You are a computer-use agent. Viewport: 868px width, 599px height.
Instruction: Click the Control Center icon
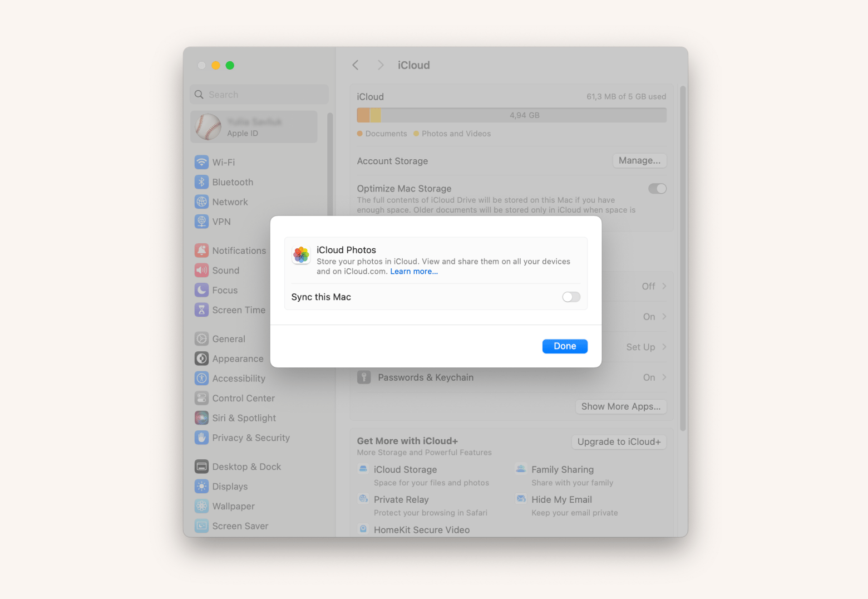pos(201,398)
